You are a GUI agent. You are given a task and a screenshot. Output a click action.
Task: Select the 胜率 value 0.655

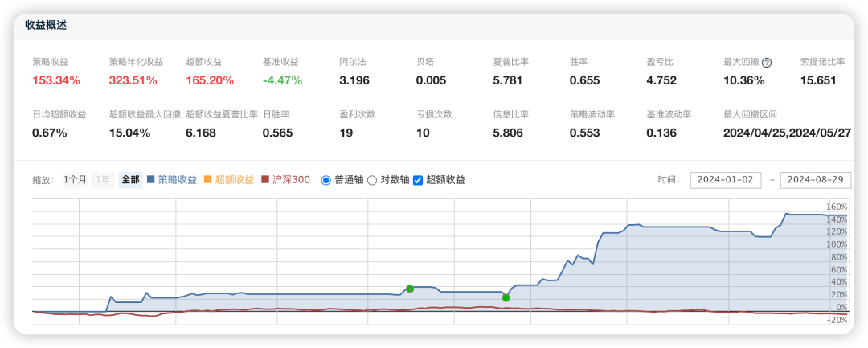pos(584,80)
